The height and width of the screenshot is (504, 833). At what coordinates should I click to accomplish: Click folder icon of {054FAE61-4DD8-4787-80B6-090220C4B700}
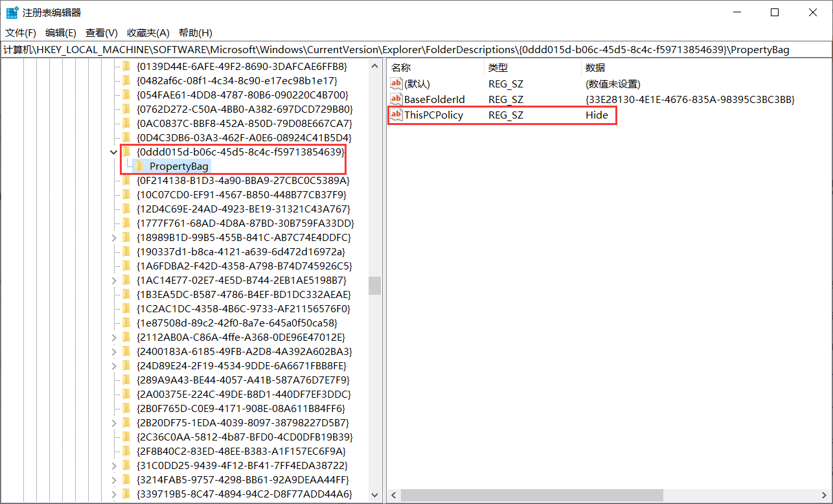click(x=128, y=95)
